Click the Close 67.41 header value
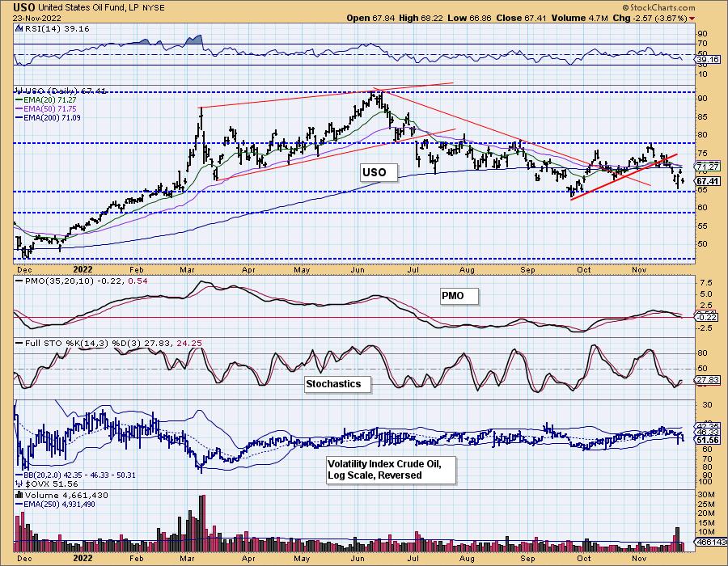This screenshot has height=566, width=728. 522,18
